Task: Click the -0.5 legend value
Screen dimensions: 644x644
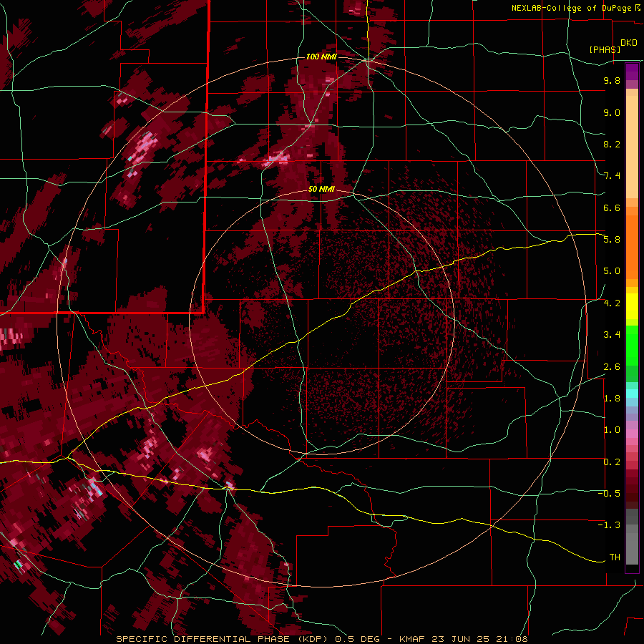Action: (x=609, y=494)
